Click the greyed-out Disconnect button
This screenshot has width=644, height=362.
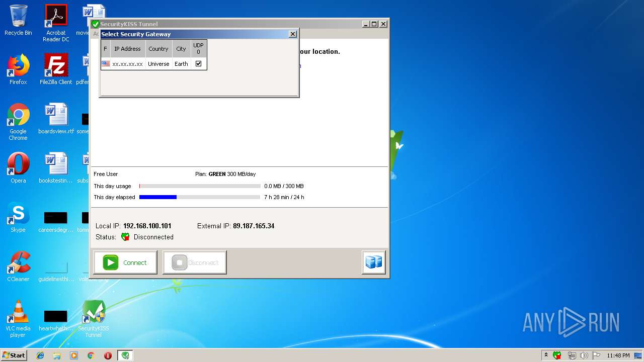coord(195,262)
